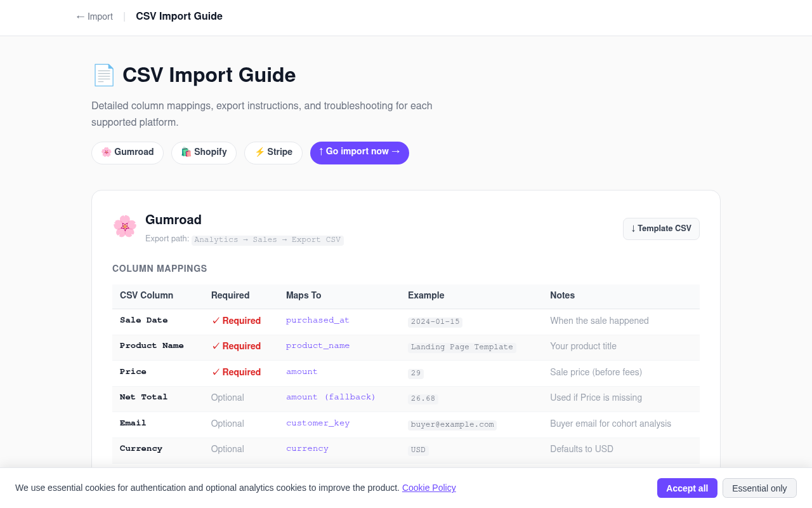The height and width of the screenshot is (508, 812).
Task: Click the COLUMN MAPPINGS section label
Action: tap(160, 269)
